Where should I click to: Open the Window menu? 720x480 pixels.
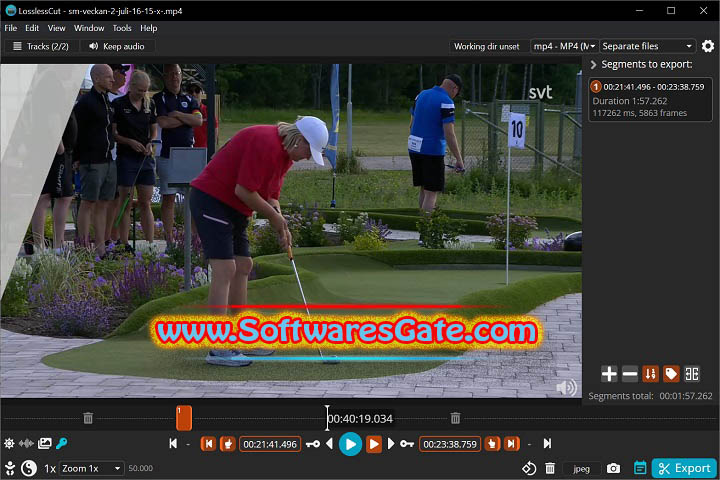[89, 28]
